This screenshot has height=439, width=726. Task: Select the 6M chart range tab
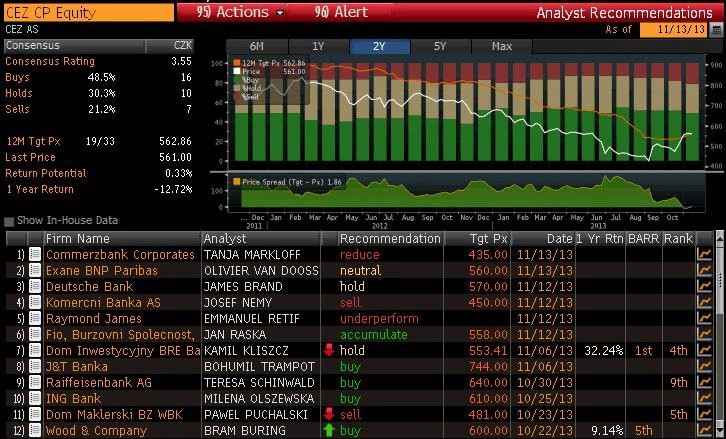[257, 46]
